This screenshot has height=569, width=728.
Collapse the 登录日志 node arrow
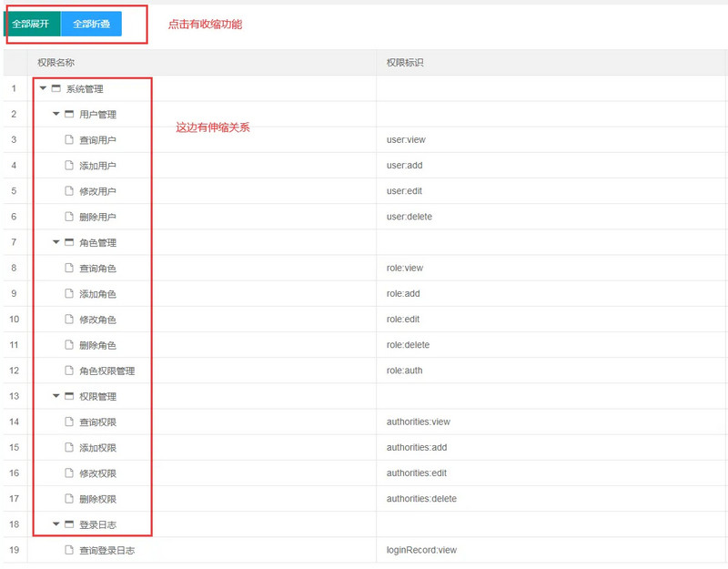(56, 524)
